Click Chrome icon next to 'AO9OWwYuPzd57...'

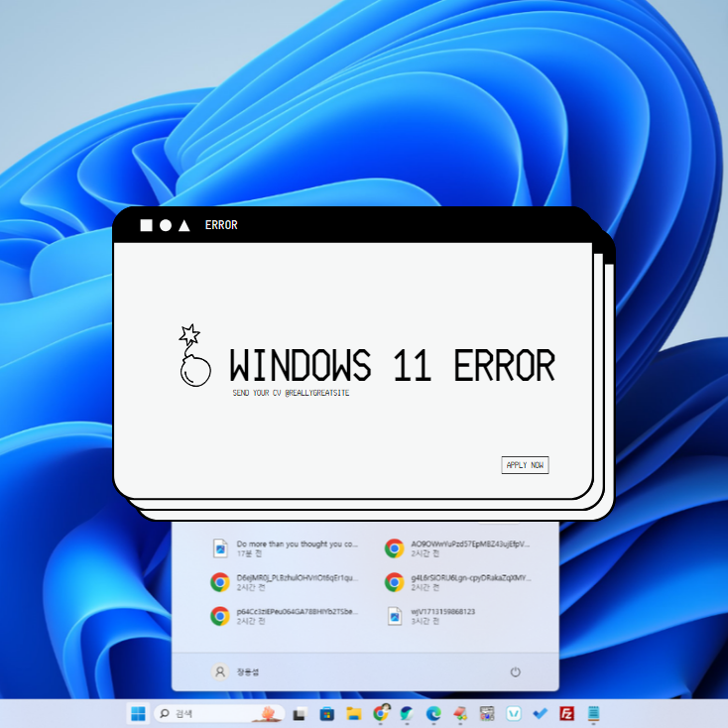pos(394,548)
